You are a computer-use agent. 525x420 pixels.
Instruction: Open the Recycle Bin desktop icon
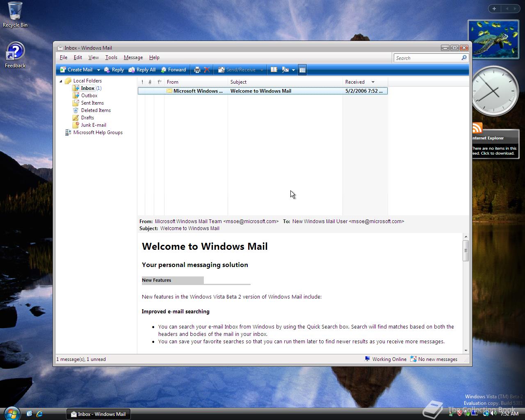coord(15,15)
